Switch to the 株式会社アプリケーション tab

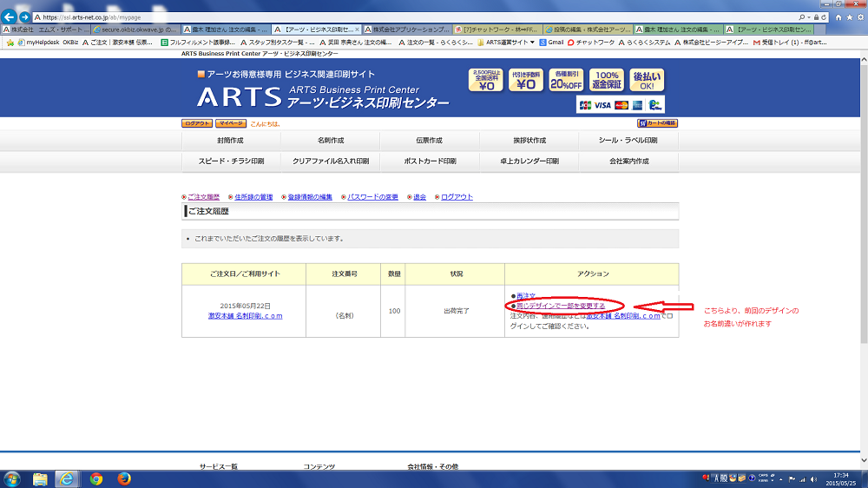(x=407, y=30)
